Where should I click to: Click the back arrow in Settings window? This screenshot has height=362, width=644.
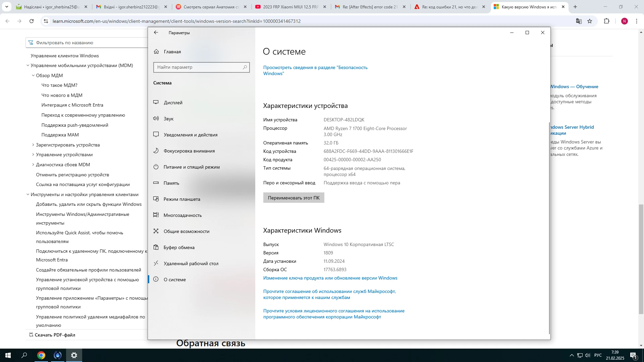pos(156,33)
